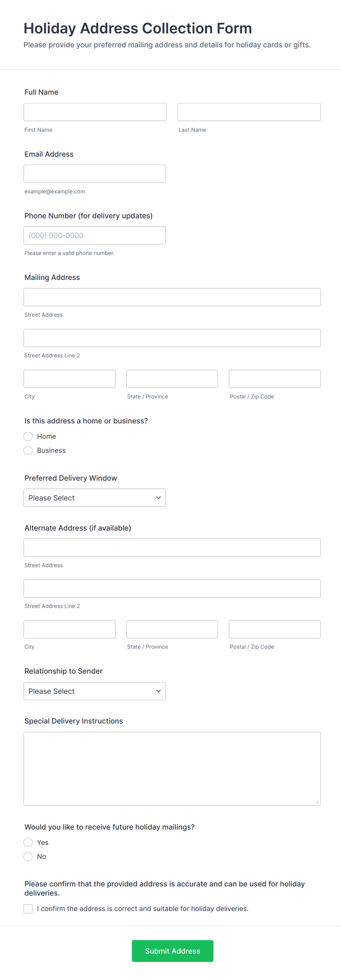341x980 pixels.
Task: Check the address confirmation checkbox
Action: pyautogui.click(x=28, y=909)
